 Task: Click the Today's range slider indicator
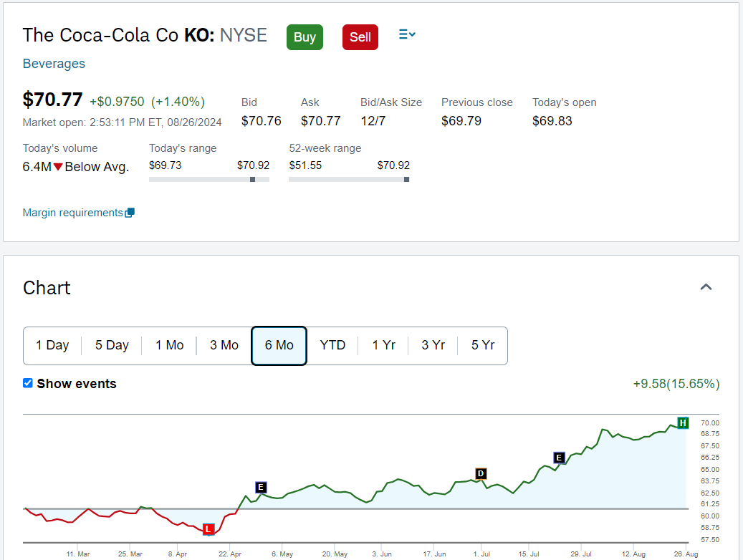[253, 180]
